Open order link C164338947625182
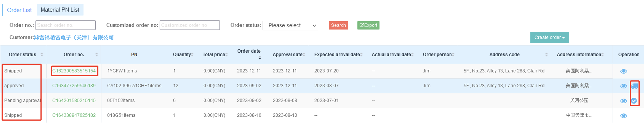 coord(74,115)
